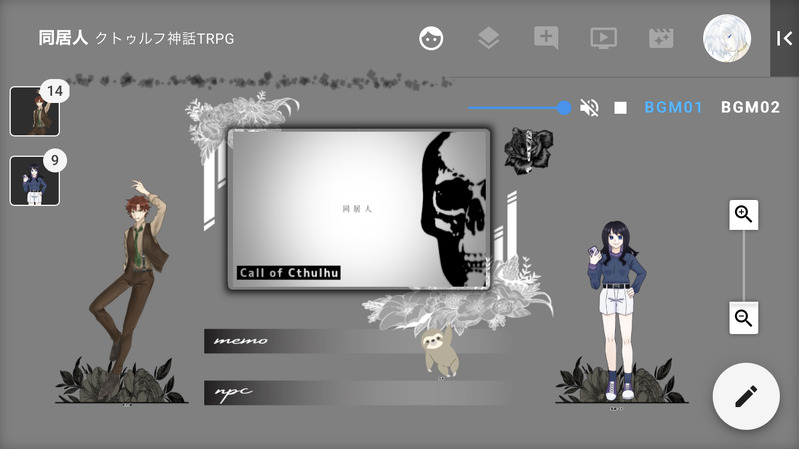Click the pencil edit floating button
Image resolution: width=799 pixels, height=449 pixels.
point(746,396)
